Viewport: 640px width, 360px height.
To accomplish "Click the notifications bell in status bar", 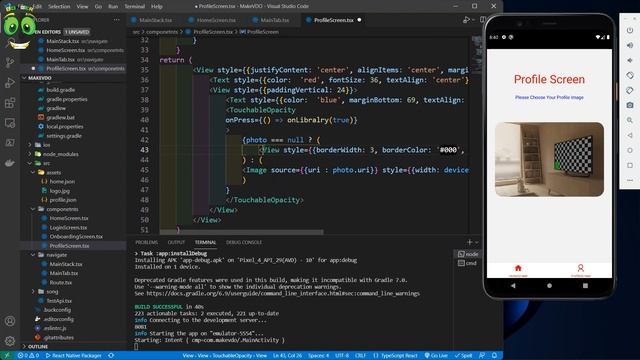I will (494, 356).
